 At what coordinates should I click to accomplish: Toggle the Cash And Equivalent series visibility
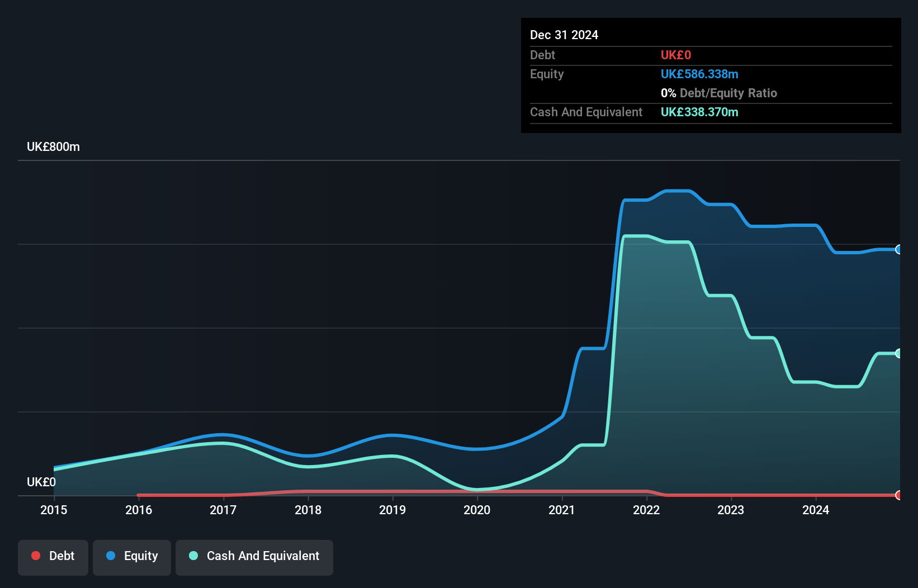254,556
